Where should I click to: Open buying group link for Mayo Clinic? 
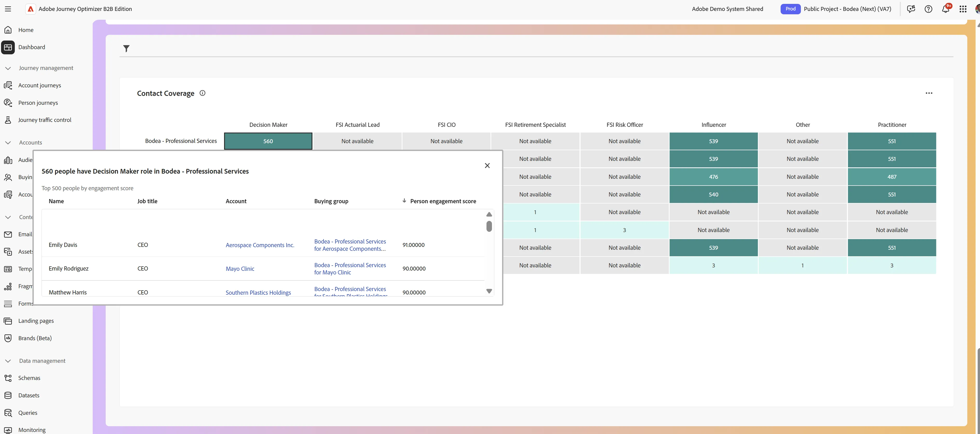point(350,269)
